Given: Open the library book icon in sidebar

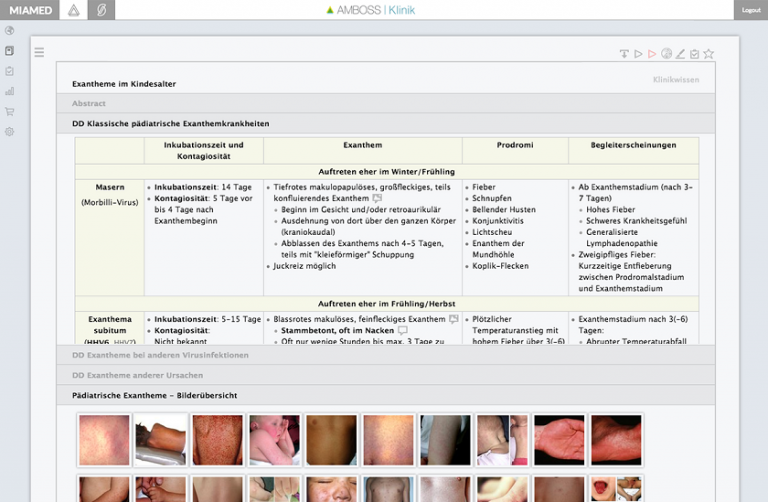Looking at the screenshot, I should (x=10, y=50).
